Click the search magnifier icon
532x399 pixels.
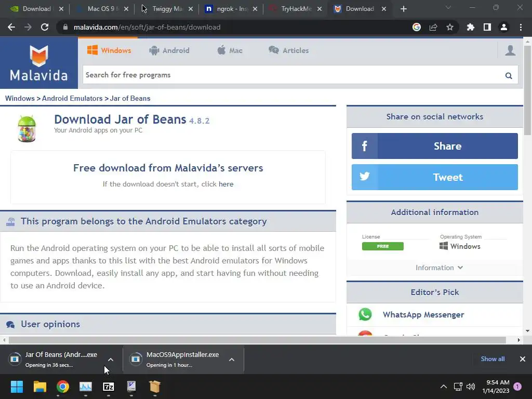pyautogui.click(x=509, y=75)
